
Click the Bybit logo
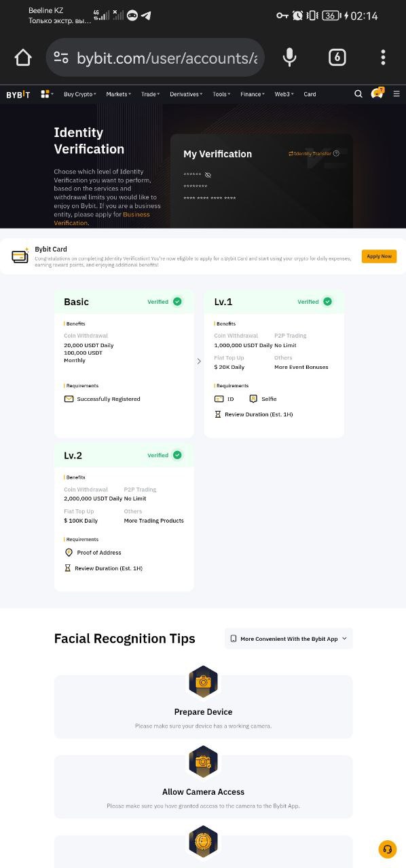pos(18,94)
